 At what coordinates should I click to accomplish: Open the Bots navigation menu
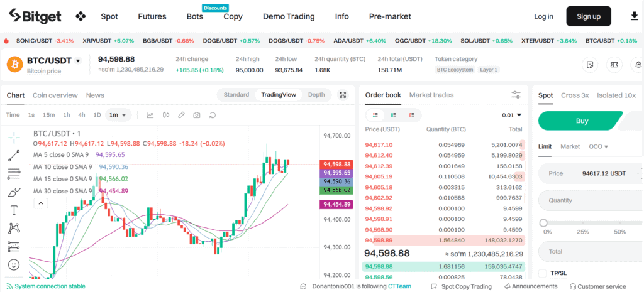(195, 17)
